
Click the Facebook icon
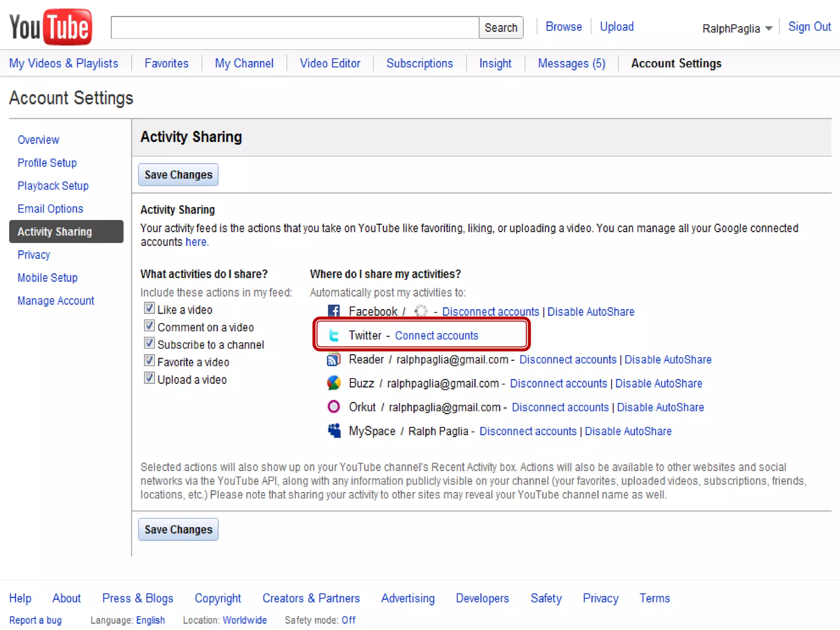pyautogui.click(x=334, y=311)
